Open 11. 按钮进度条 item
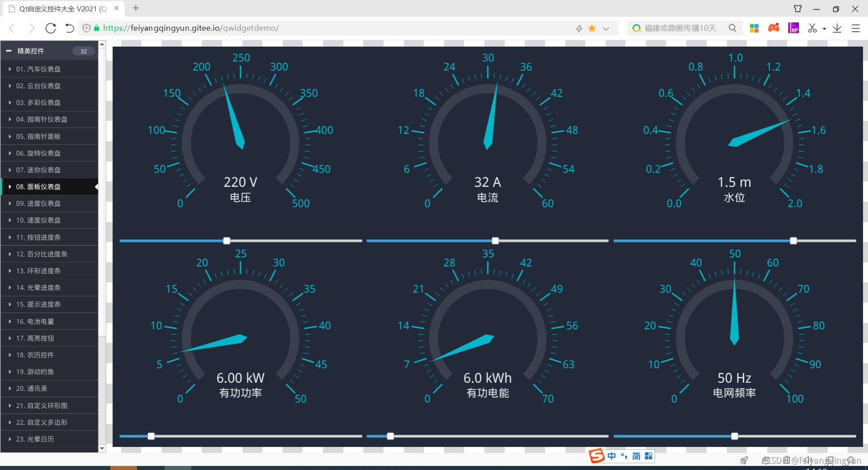Screen dimensions: 868x470 click(x=49, y=237)
